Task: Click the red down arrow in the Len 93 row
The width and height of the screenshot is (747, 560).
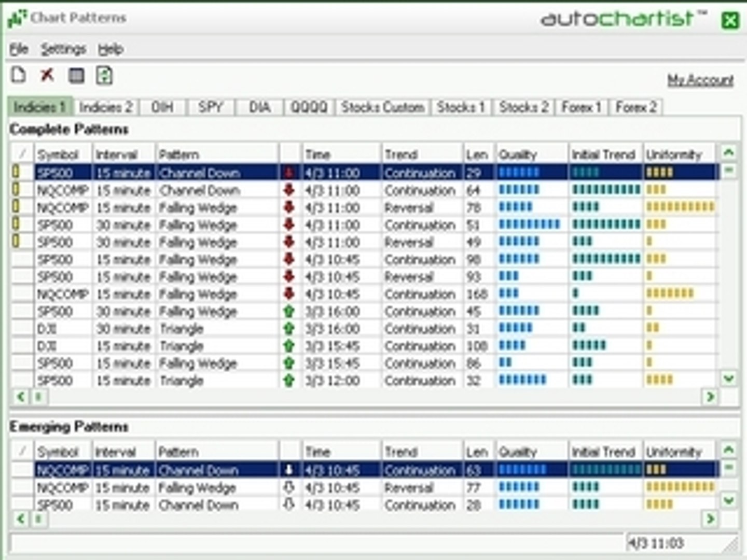Action: coord(289,276)
